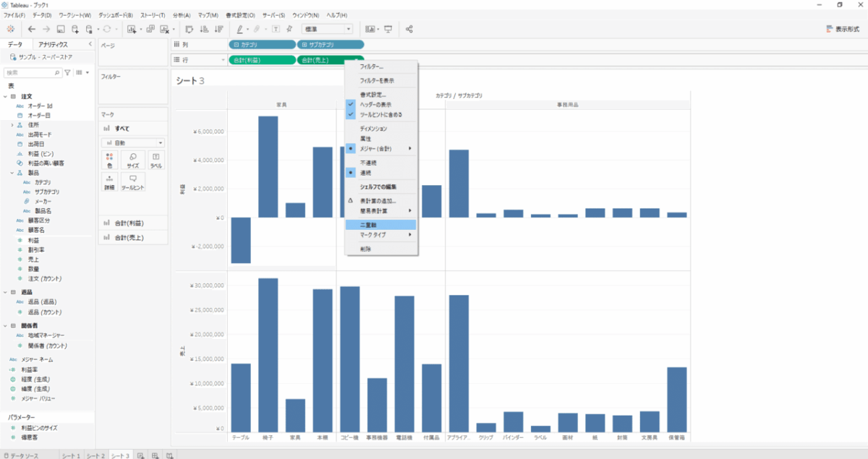Click the sort ascending toolbar icon
The height and width of the screenshot is (459, 868).
(x=203, y=29)
